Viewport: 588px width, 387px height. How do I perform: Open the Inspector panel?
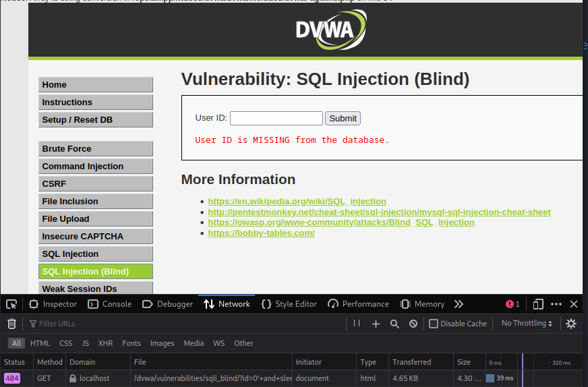click(x=53, y=304)
